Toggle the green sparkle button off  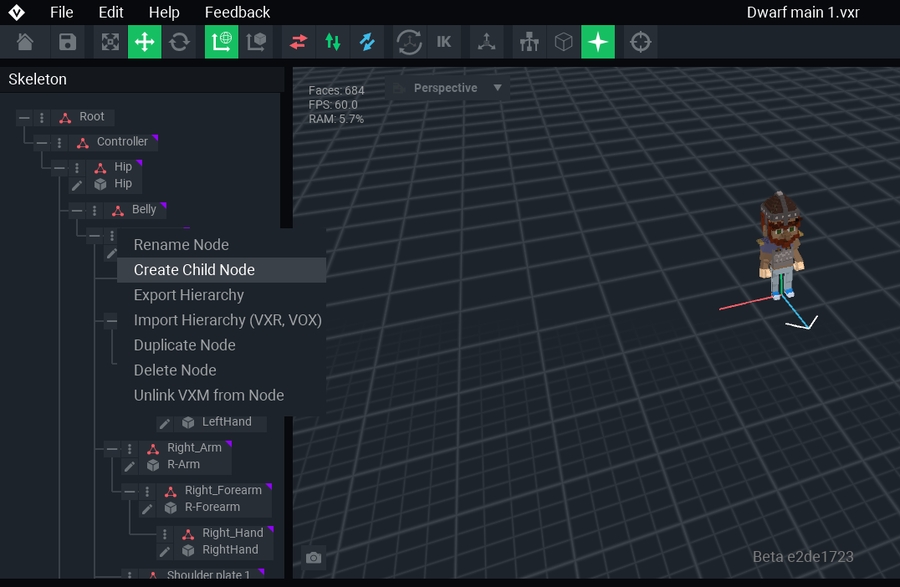[598, 42]
